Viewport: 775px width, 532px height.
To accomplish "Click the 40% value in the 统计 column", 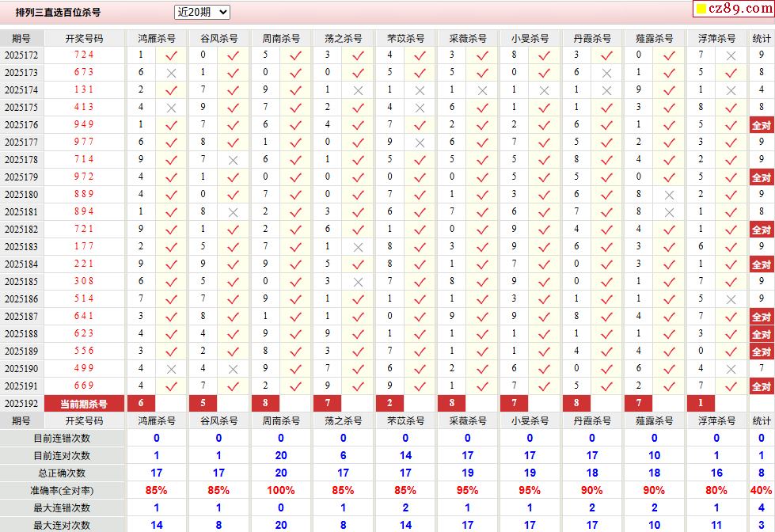I will tap(762, 491).
